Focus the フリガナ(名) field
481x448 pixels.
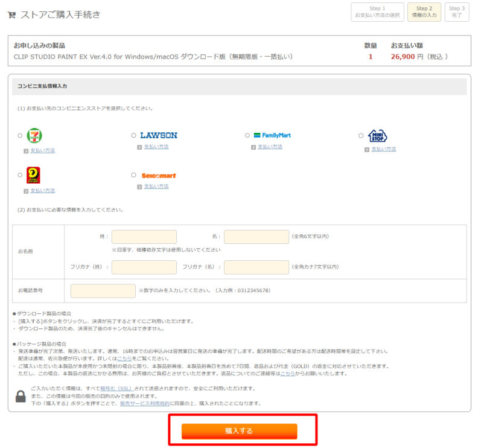click(256, 267)
